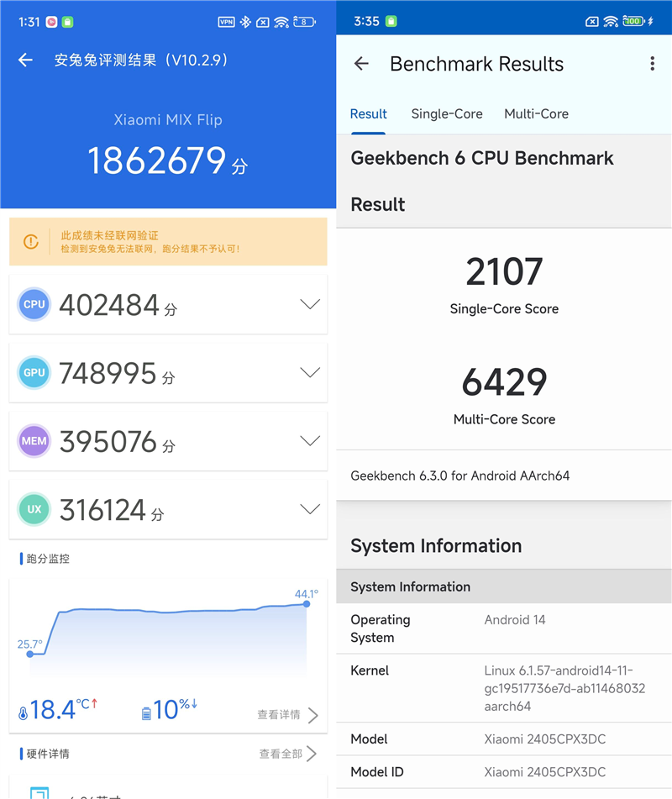672x799 pixels.
Task: Tap the orange warning icon in verification banner
Action: pos(31,241)
